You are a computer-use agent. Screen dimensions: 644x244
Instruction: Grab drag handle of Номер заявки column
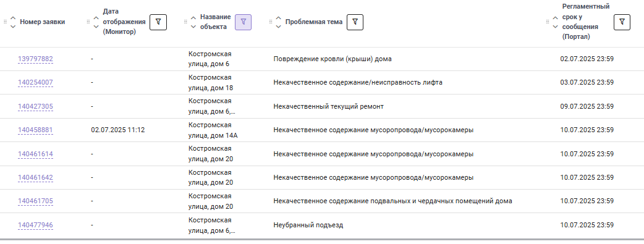[x=6, y=22]
